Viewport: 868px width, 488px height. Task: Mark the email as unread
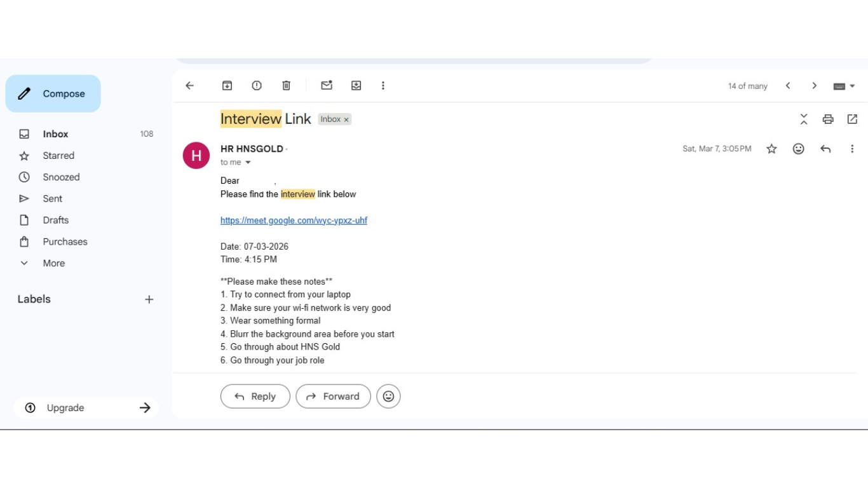[327, 85]
